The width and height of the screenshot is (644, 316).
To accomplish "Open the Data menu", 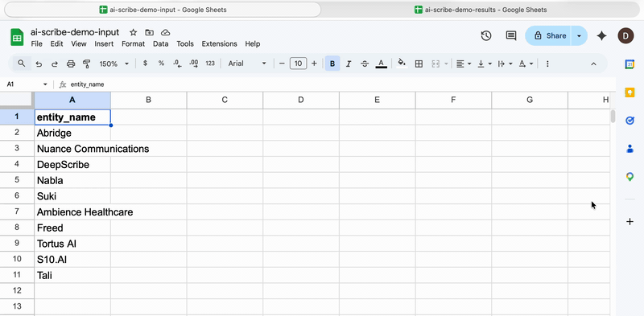I will coord(160,44).
